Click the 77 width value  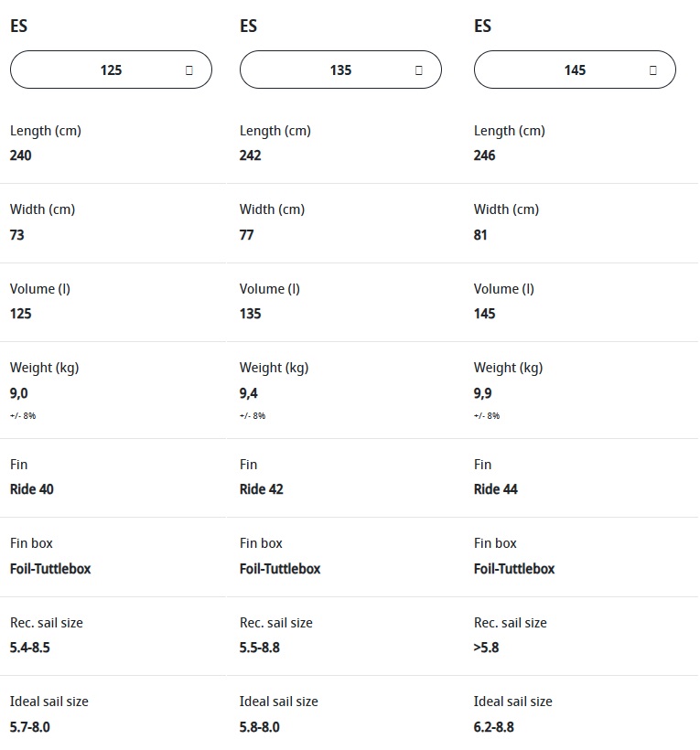click(x=247, y=235)
